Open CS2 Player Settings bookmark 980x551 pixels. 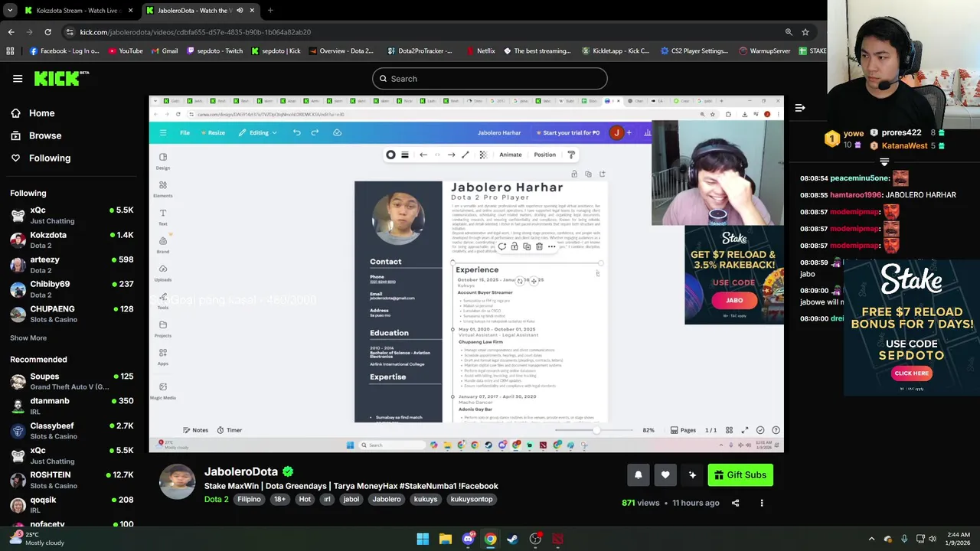click(x=694, y=51)
